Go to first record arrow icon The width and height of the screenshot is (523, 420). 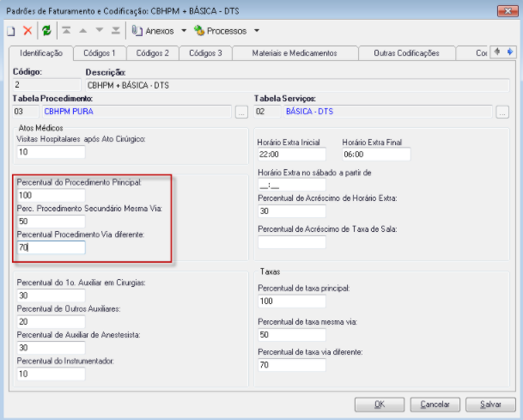point(66,31)
